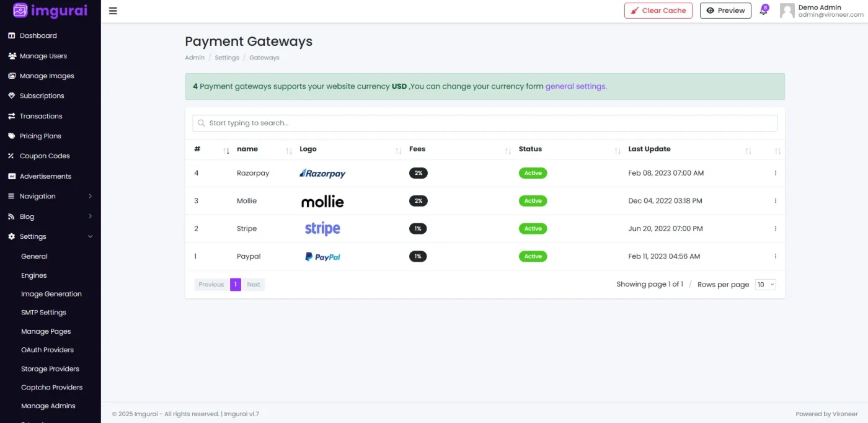Open Image Generation settings
The height and width of the screenshot is (423, 868).
tap(50, 294)
